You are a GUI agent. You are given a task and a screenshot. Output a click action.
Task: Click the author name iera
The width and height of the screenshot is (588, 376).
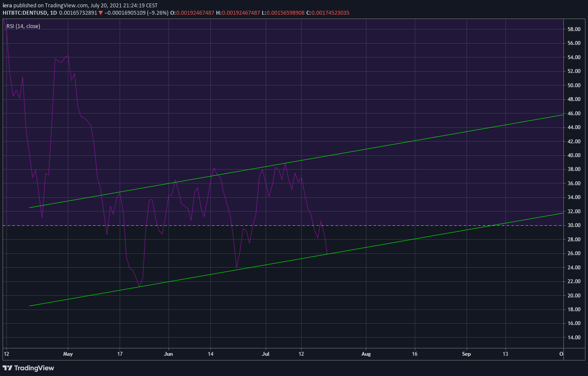[7, 6]
